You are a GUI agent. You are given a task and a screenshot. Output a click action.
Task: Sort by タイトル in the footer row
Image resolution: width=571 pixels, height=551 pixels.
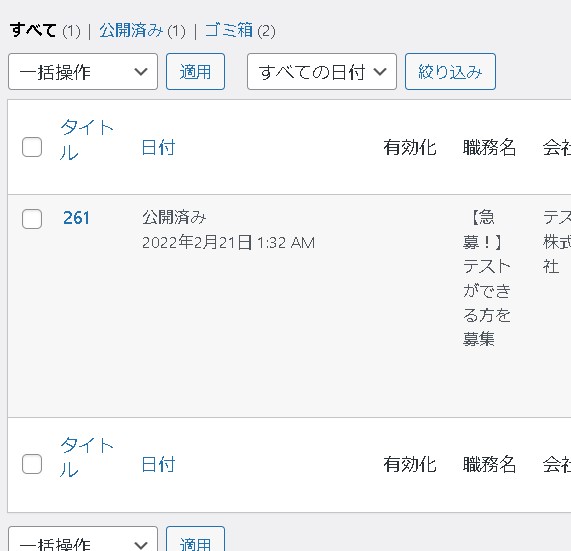point(87,457)
